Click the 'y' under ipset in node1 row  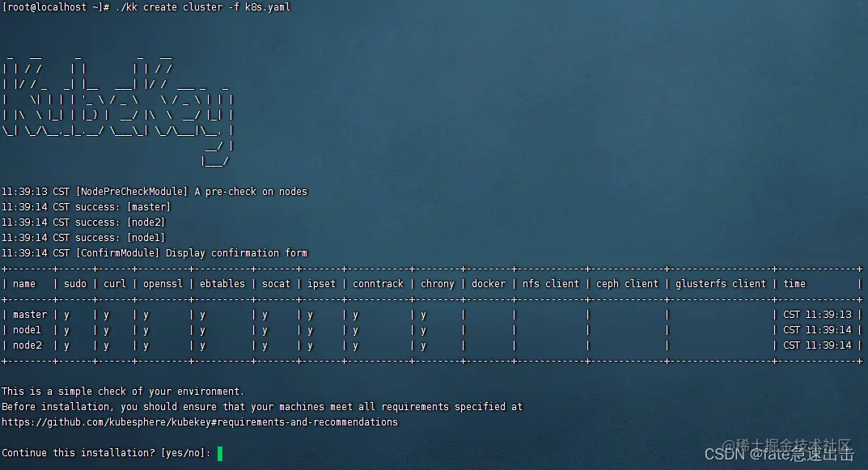pyautogui.click(x=311, y=331)
